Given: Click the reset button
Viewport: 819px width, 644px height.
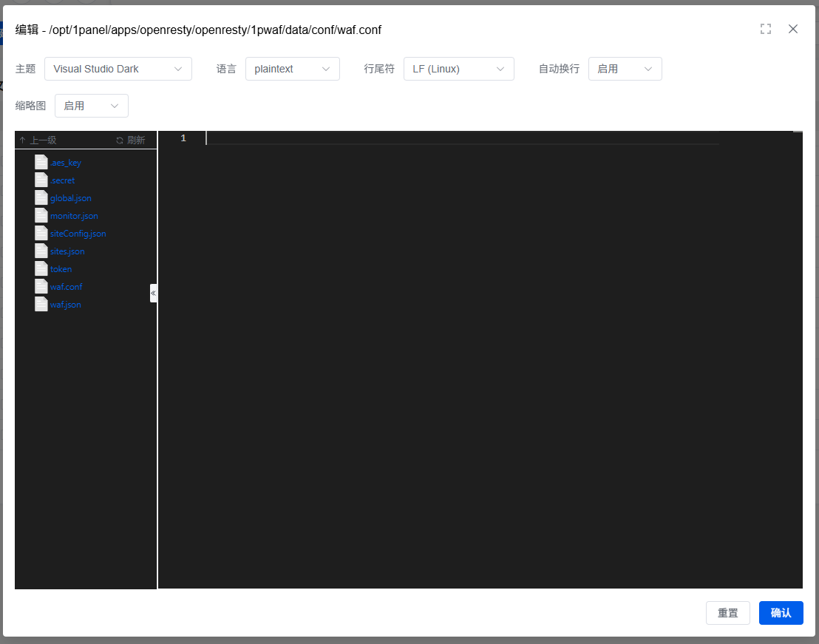Looking at the screenshot, I should click(727, 613).
